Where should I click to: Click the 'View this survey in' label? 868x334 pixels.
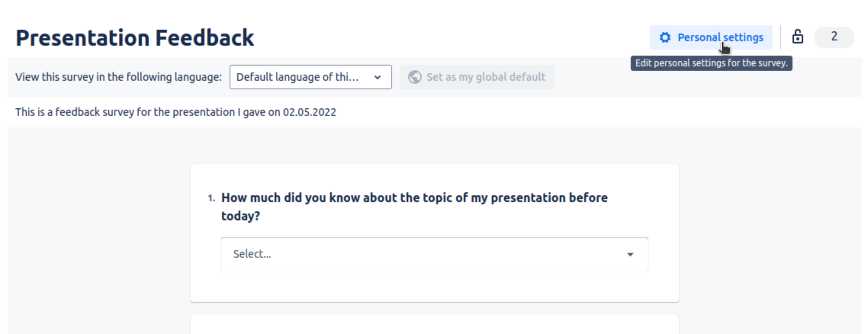[118, 77]
